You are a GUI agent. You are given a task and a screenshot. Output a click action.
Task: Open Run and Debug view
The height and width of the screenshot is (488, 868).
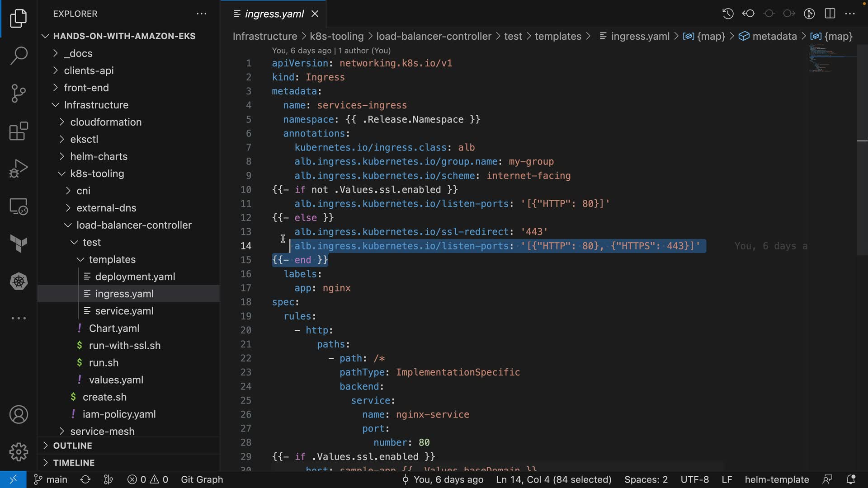pos(19,169)
